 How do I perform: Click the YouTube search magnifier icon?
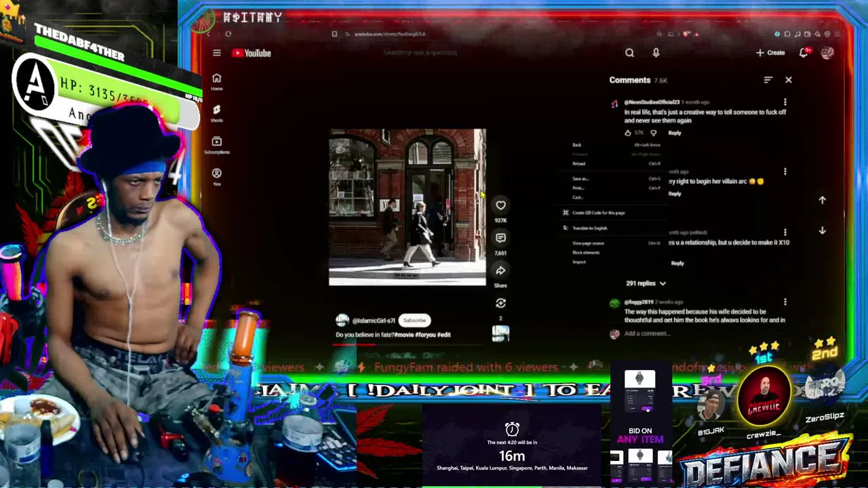tap(629, 53)
